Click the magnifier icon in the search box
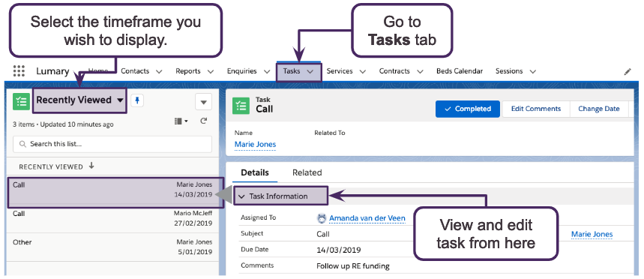 point(22,144)
